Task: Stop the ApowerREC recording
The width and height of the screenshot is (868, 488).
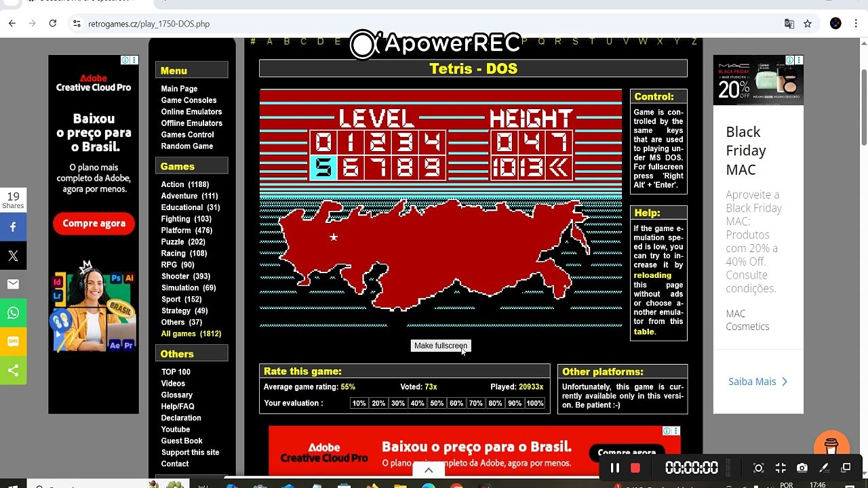Action: point(635,468)
